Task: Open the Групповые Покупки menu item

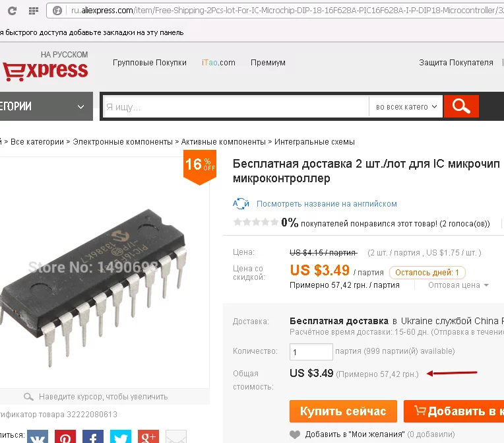Action: 150,63
